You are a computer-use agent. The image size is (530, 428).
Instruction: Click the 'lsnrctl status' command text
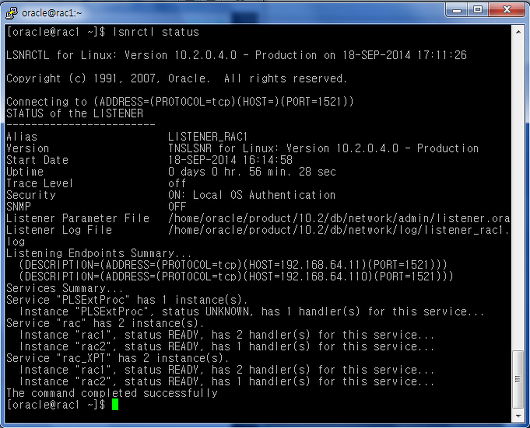(156, 32)
